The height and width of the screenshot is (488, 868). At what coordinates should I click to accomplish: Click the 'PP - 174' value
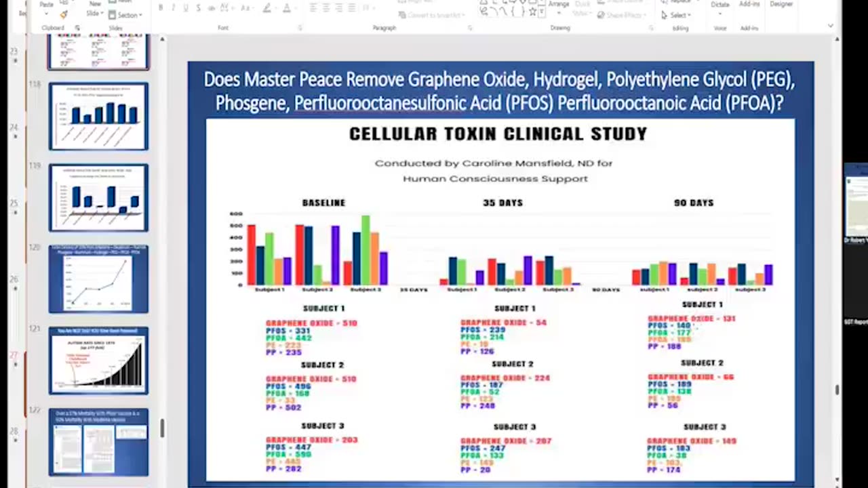665,470
